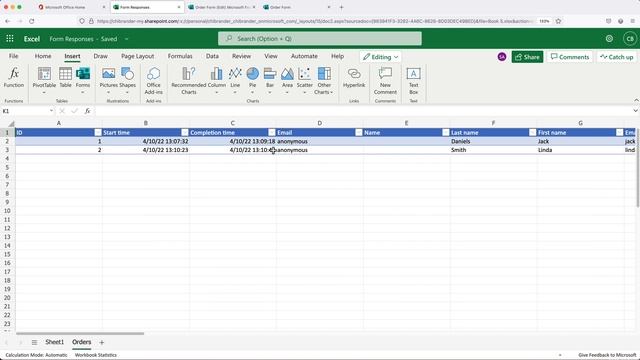Insert a Hyperlink
The height and width of the screenshot is (360, 640).
[x=354, y=78]
